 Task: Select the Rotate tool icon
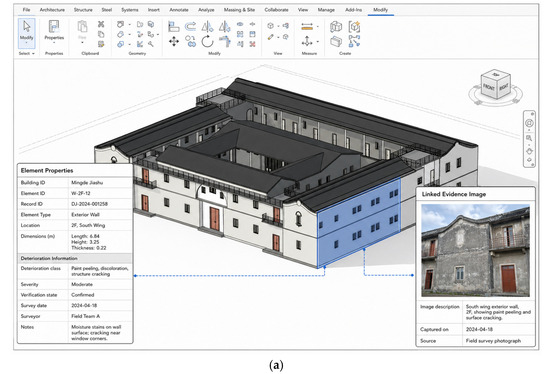pos(208,41)
